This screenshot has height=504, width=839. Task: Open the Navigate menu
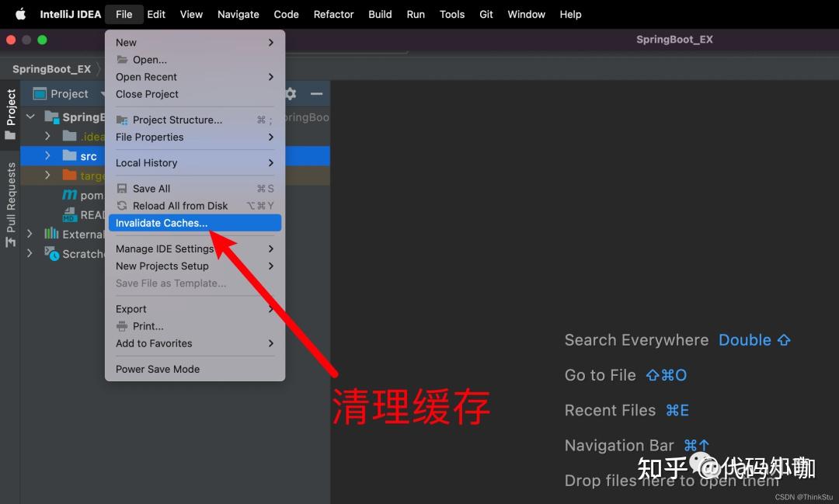click(x=238, y=15)
